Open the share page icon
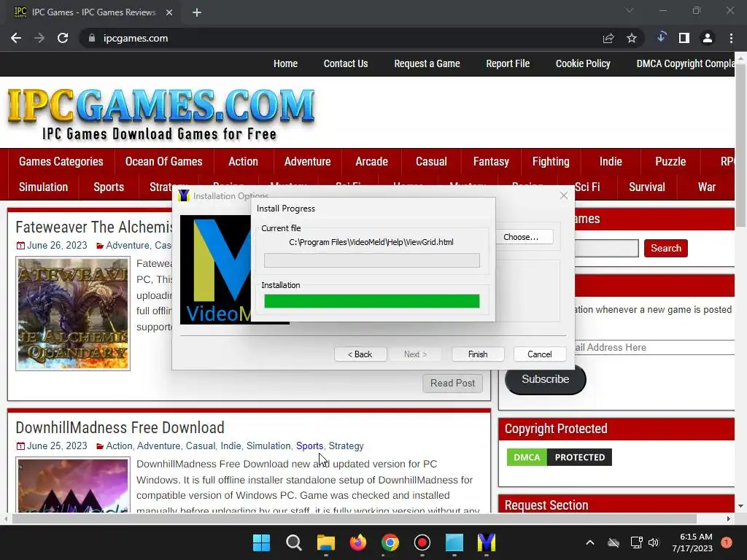 pos(608,38)
